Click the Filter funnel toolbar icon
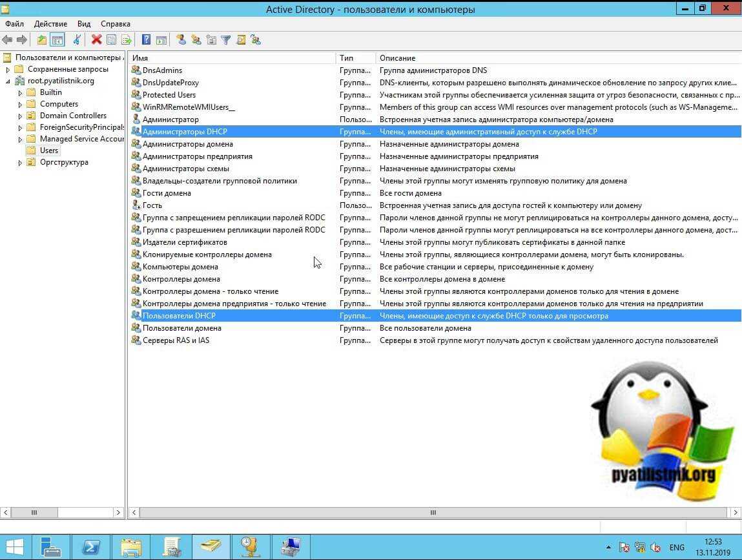 click(225, 40)
